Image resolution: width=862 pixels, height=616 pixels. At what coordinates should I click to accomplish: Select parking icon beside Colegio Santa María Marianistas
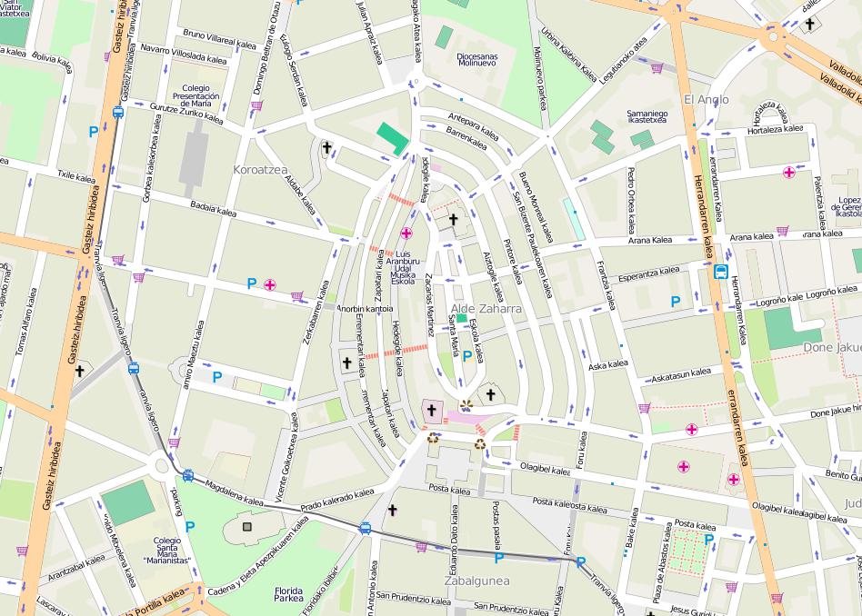click(x=189, y=526)
